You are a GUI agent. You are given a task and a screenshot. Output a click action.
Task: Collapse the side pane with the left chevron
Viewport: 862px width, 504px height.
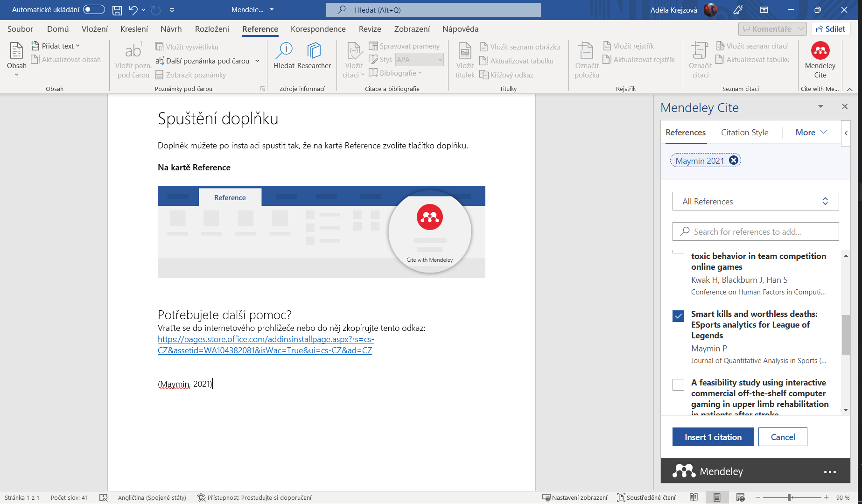click(846, 133)
